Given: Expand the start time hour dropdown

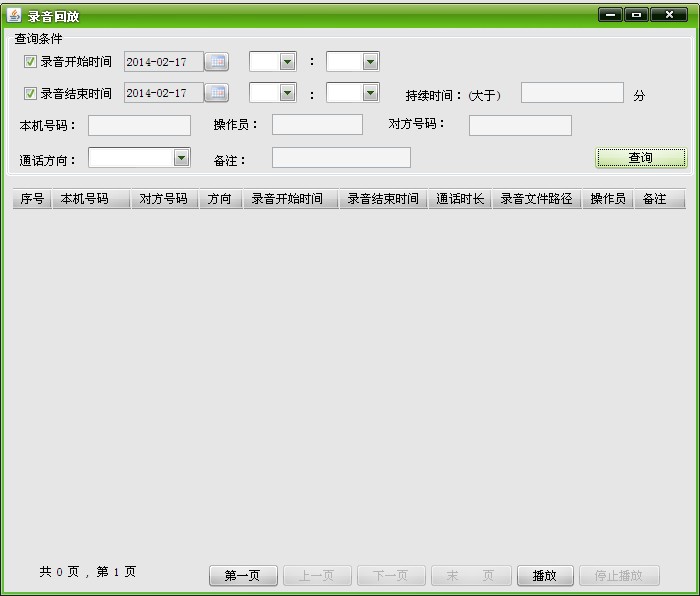Looking at the screenshot, I should click(287, 62).
